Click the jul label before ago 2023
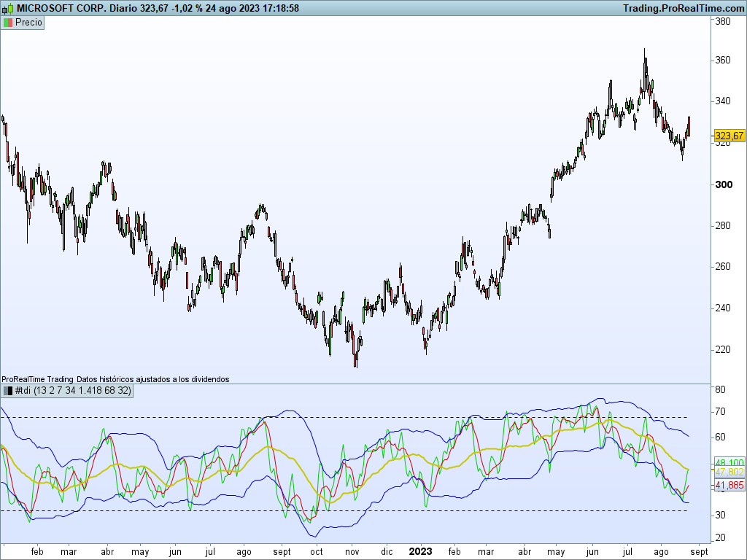Screen dimensions: 747x560 click(x=627, y=552)
